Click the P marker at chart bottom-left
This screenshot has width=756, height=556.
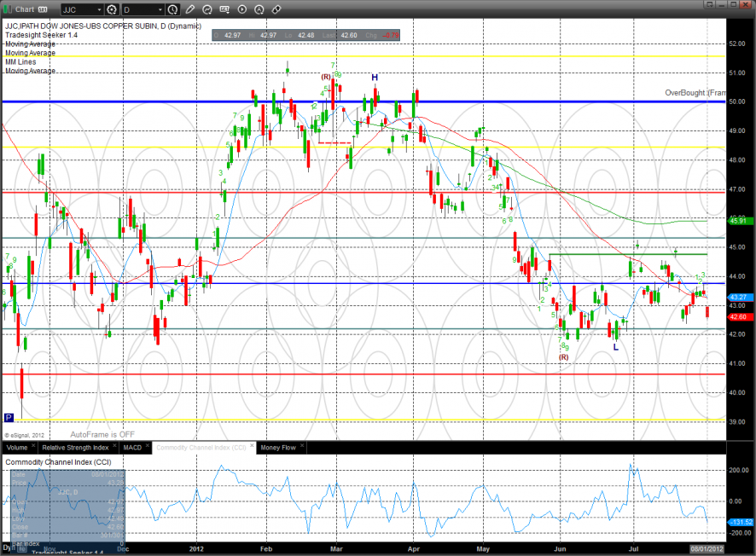(x=9, y=418)
